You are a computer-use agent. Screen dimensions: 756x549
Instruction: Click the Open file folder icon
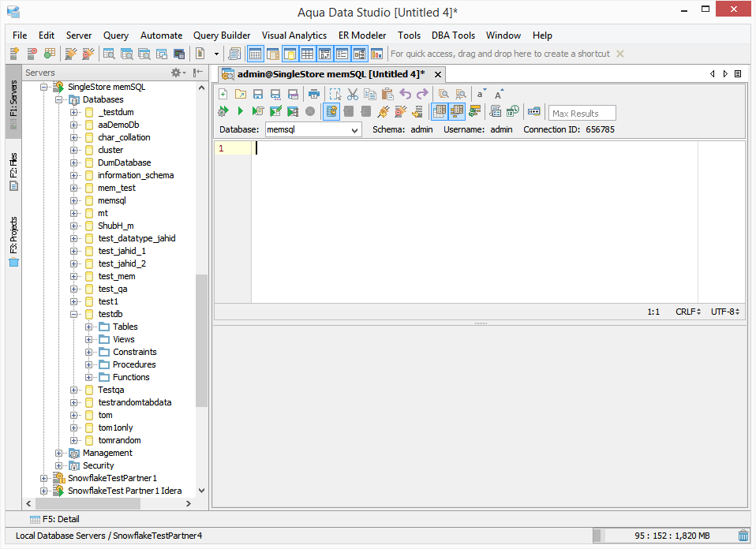[x=240, y=94]
